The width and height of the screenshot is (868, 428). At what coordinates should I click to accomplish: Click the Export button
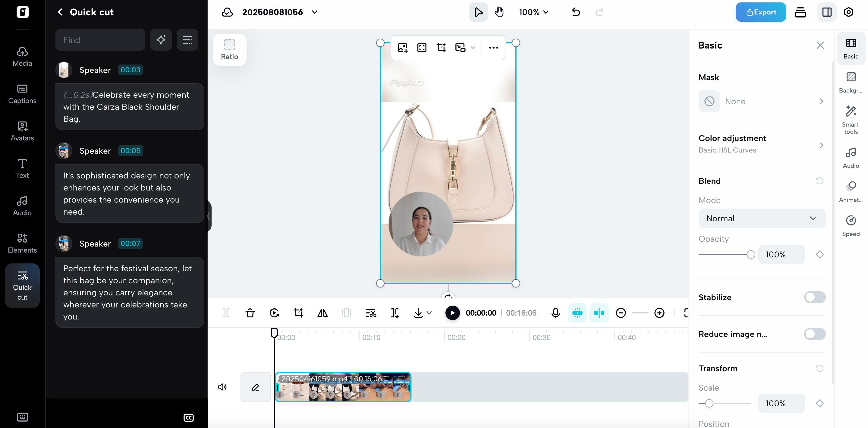[x=760, y=12]
